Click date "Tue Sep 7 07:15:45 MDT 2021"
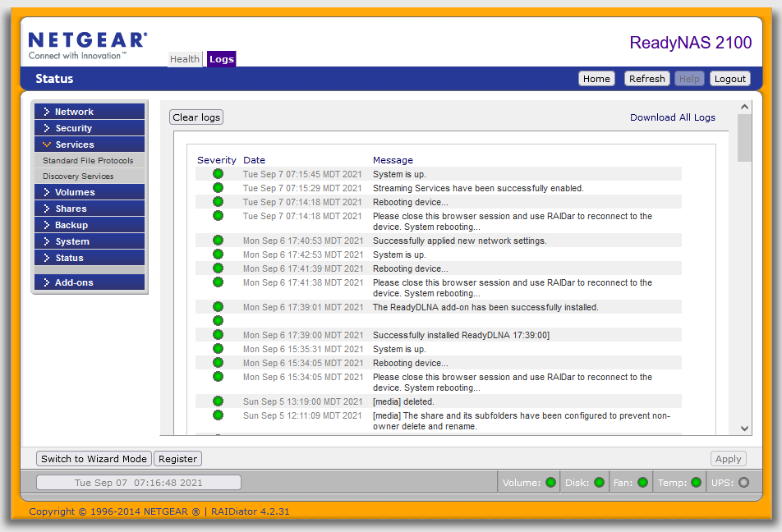Image resolution: width=782 pixels, height=532 pixels. 302,174
